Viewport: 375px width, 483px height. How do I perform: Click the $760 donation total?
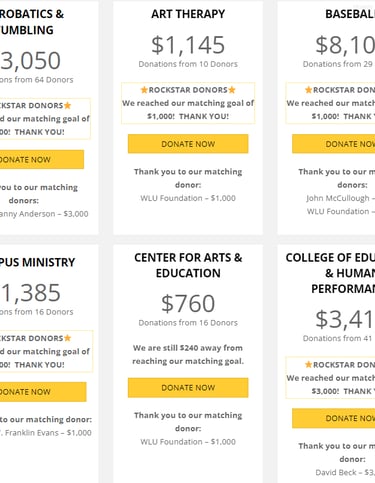188,303
